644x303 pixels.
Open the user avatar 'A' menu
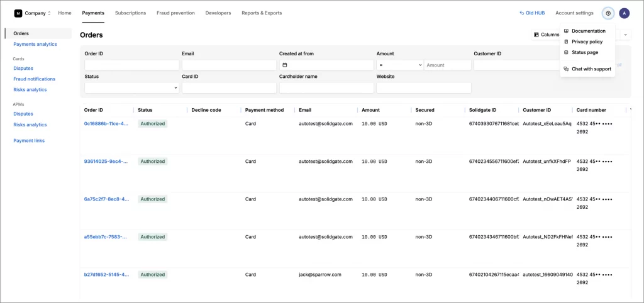coord(625,13)
